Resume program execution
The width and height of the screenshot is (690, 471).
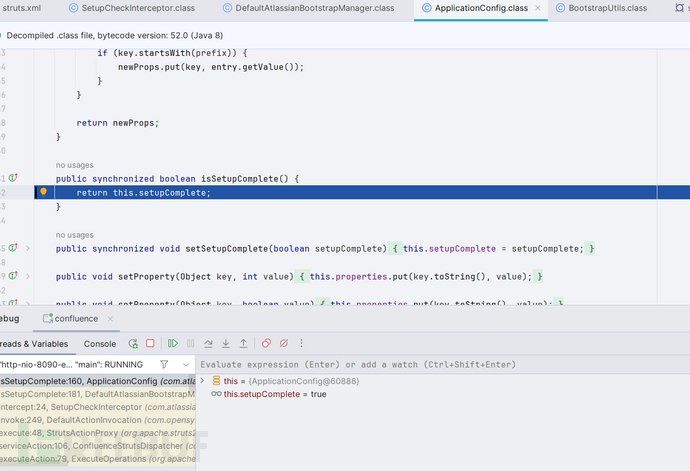click(172, 343)
